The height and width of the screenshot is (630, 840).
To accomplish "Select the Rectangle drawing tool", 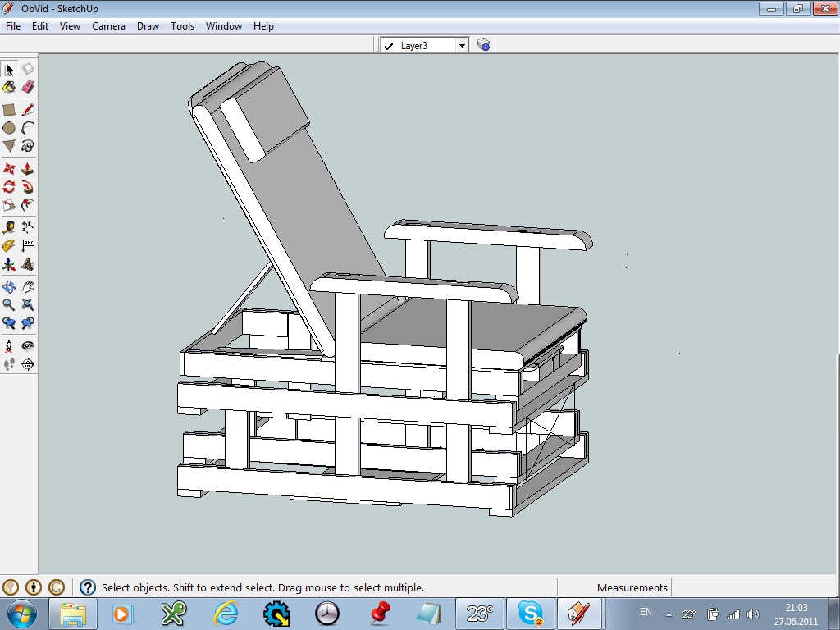I will coord(9,110).
